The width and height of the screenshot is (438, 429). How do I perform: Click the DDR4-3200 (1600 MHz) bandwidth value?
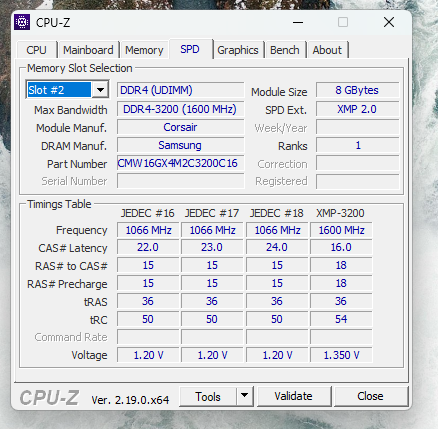180,109
